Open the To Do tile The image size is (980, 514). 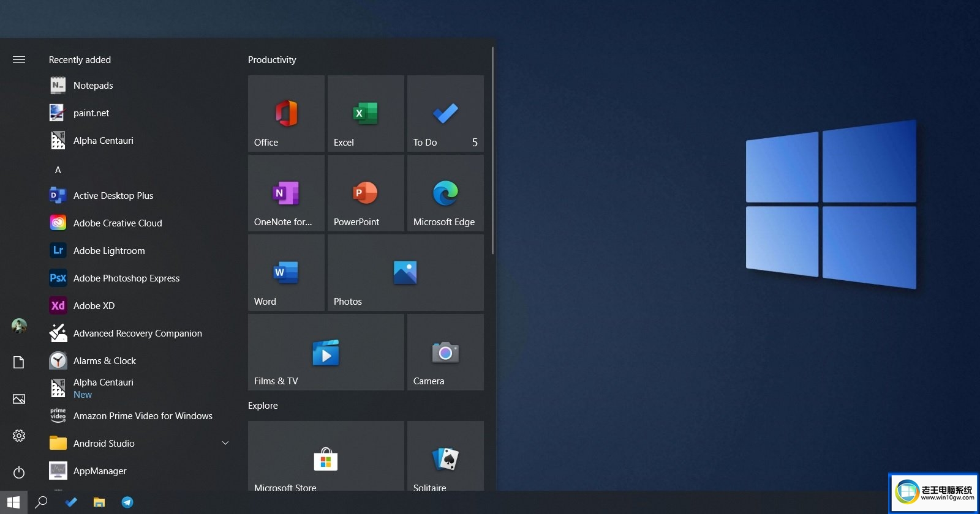click(445, 113)
